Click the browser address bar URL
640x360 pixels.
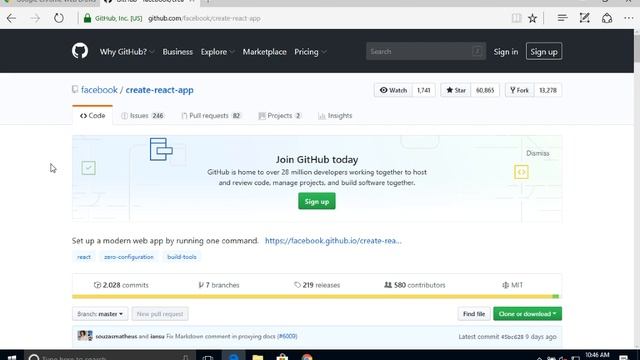tap(204, 18)
